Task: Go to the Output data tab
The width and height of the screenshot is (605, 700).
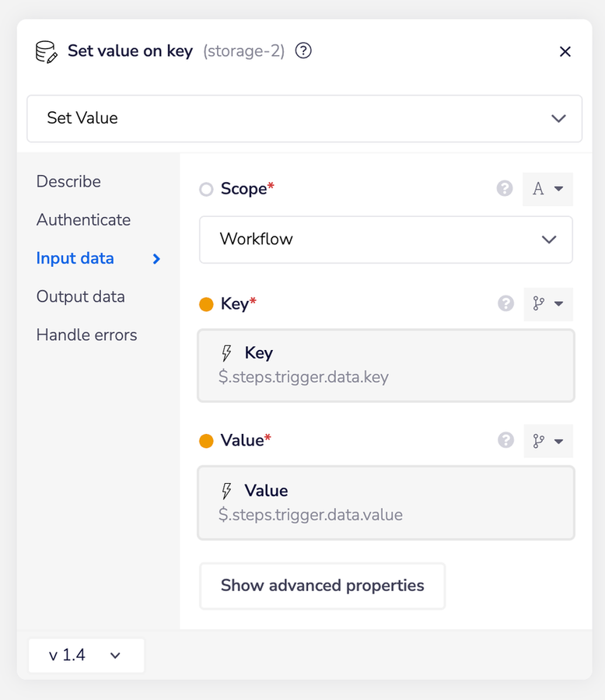Action: pos(80,296)
